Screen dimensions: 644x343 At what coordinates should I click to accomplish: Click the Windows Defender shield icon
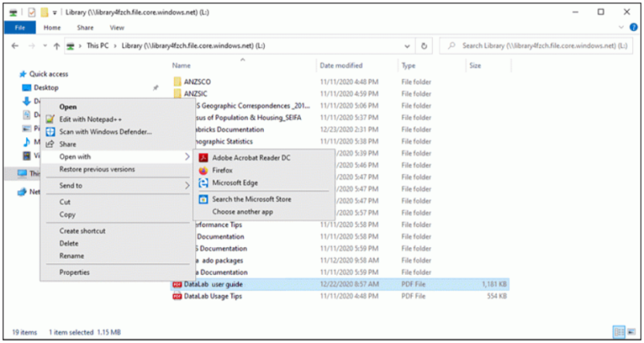pos(50,132)
